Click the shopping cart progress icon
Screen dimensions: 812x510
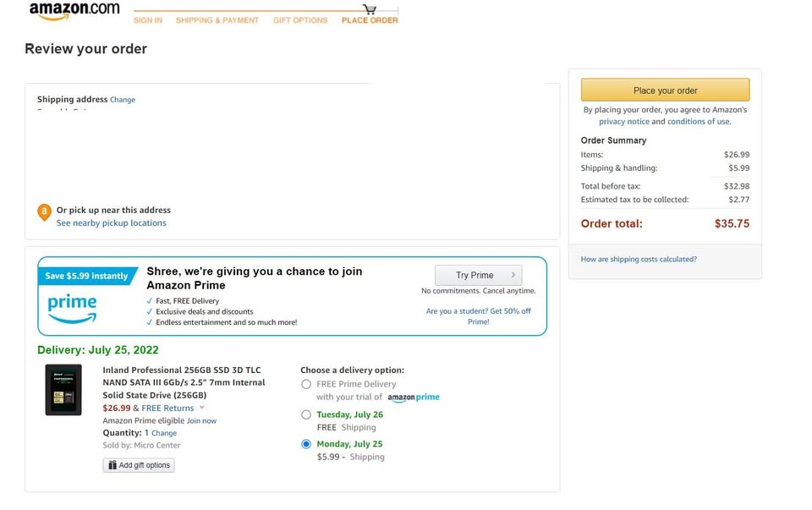(x=370, y=8)
